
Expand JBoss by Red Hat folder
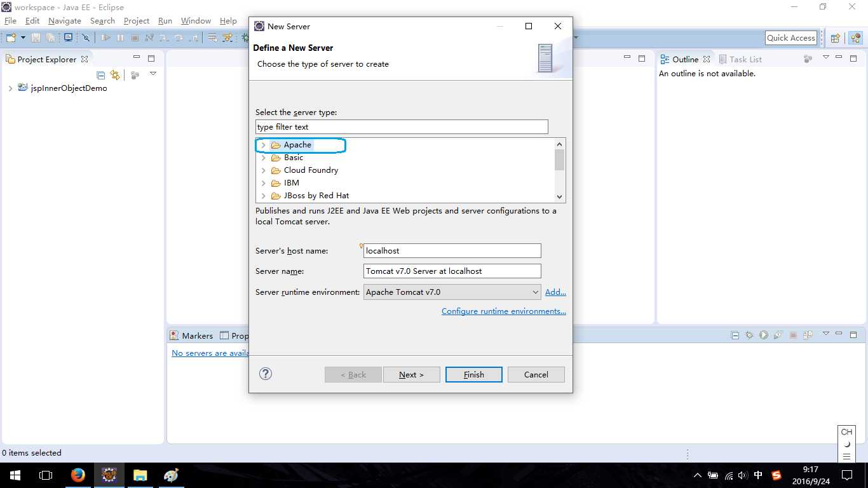pos(263,196)
